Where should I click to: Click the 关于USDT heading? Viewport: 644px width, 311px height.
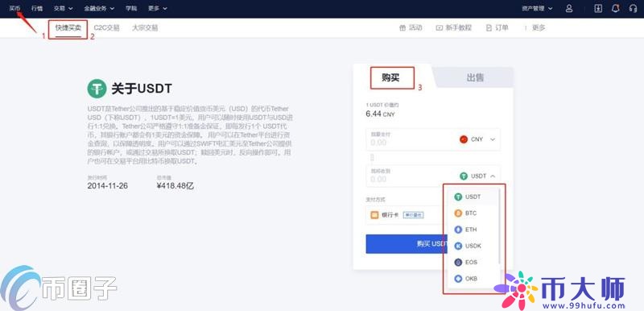142,89
